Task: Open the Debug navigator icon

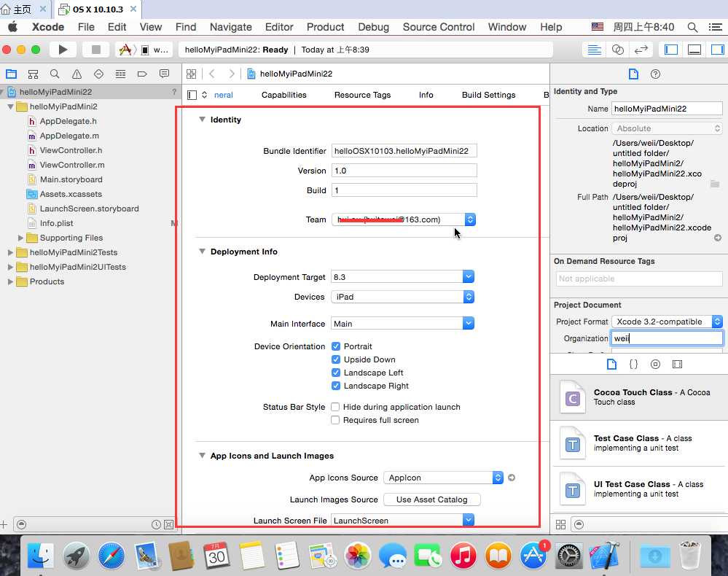Action: pyautogui.click(x=120, y=74)
